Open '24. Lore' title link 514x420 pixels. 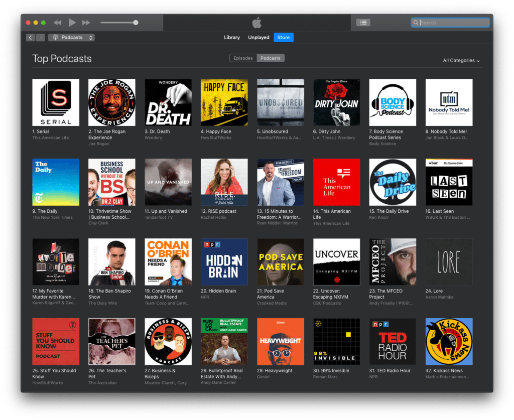[x=434, y=291]
